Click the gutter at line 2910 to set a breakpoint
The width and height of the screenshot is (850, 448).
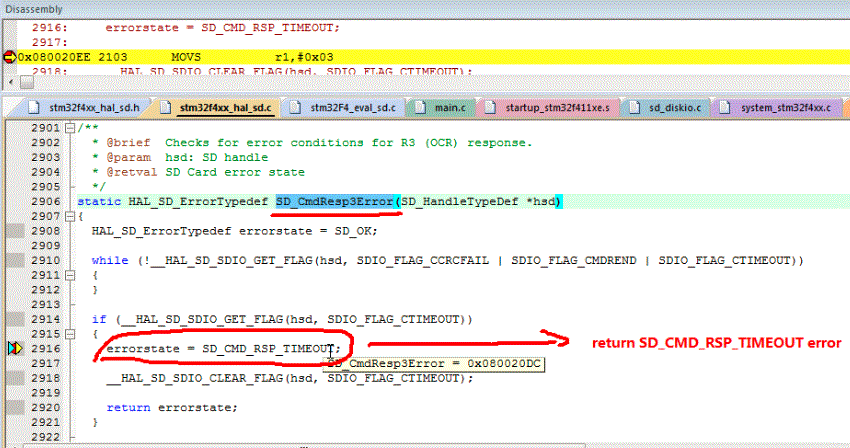15,260
